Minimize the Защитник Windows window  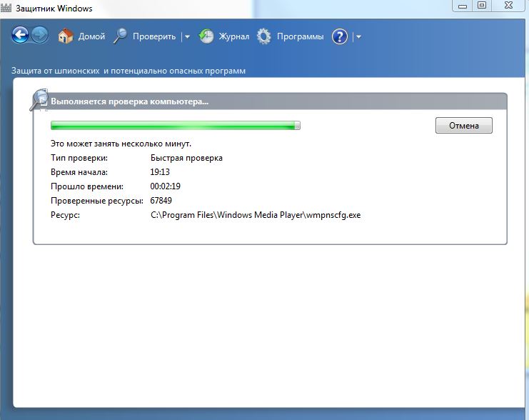463,6
